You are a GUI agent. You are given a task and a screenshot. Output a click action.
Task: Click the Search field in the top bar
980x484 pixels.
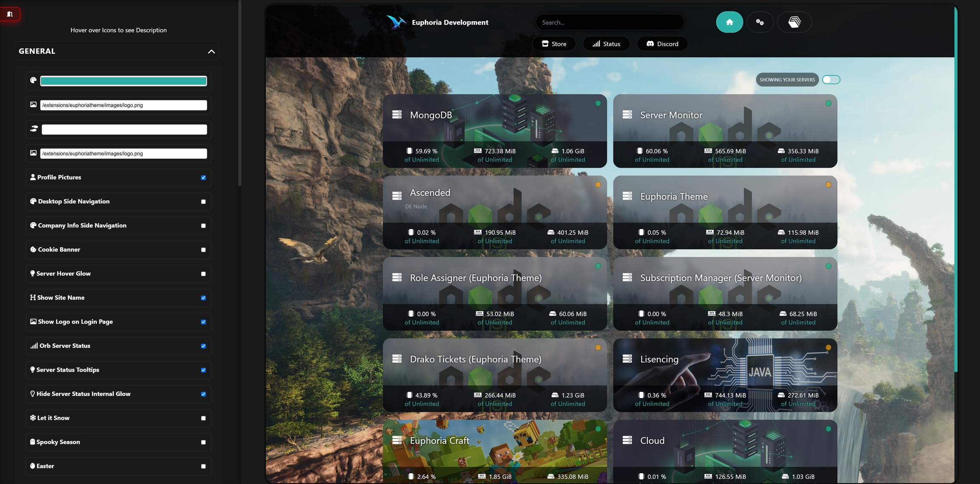click(x=609, y=22)
